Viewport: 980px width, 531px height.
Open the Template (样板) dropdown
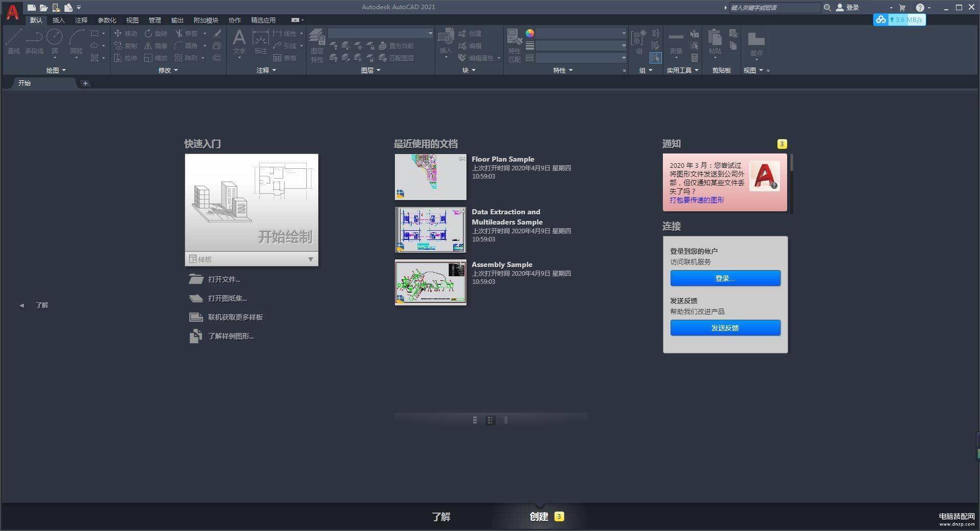pyautogui.click(x=251, y=259)
